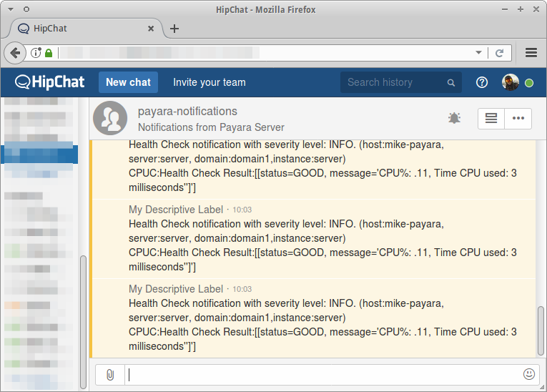Click the HipChat logo
The image size is (547, 392).
[49, 82]
